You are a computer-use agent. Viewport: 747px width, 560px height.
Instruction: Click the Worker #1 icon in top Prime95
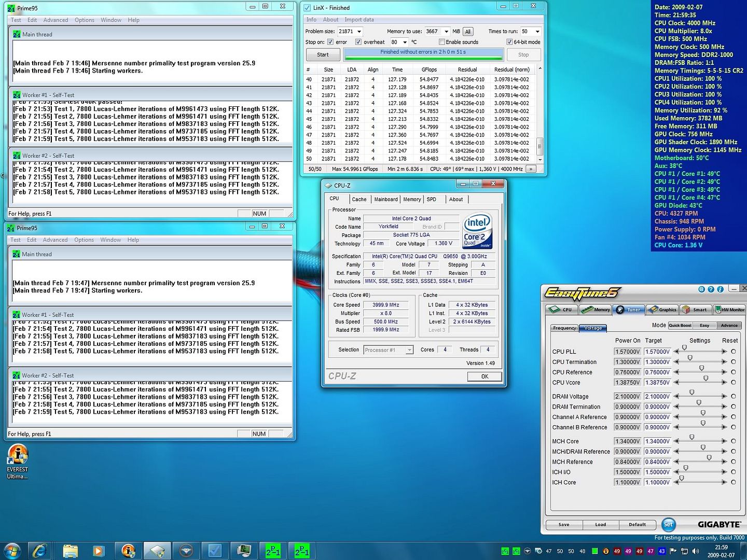tap(17, 95)
